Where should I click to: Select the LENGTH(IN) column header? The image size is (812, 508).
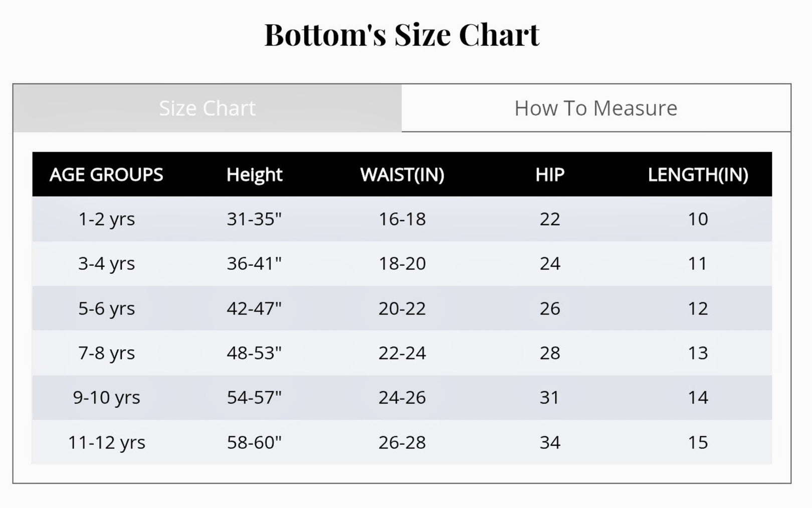click(x=697, y=175)
